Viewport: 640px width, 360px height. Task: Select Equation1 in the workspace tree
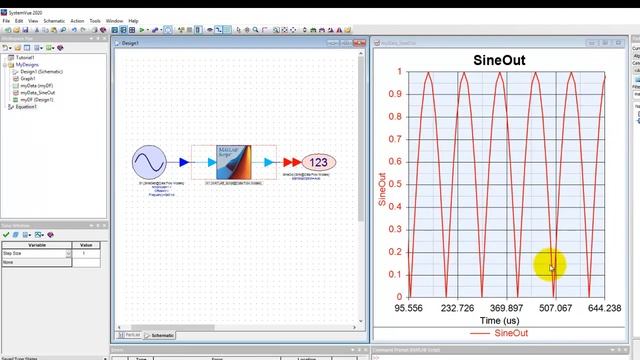click(26, 107)
